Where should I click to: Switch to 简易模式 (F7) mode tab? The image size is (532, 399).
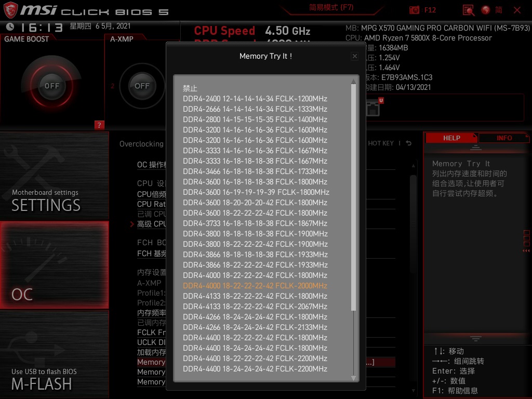tap(330, 9)
